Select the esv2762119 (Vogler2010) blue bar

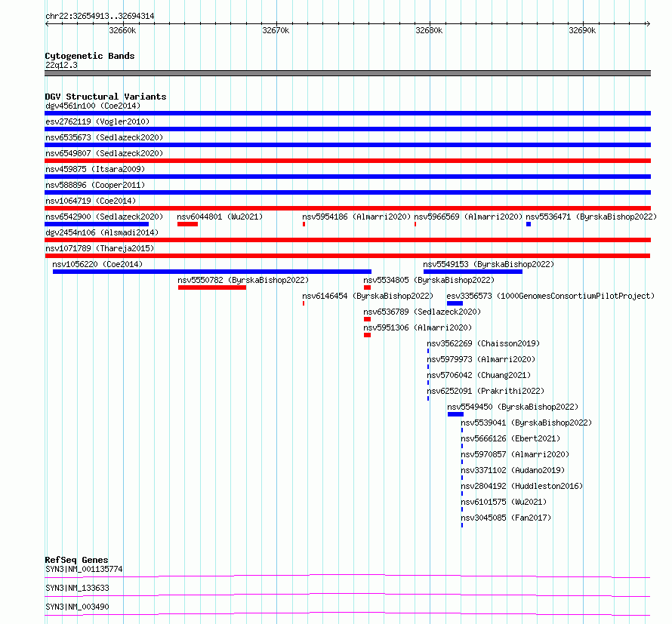click(347, 129)
